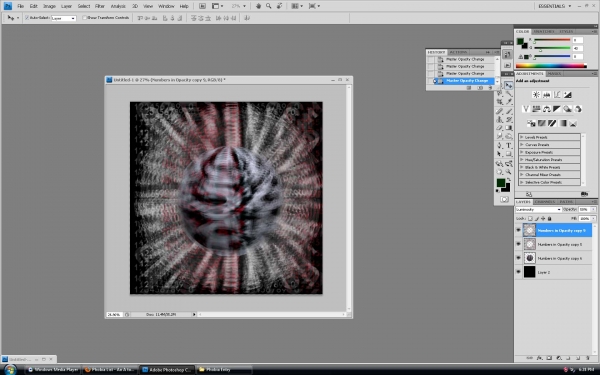Image resolution: width=600 pixels, height=375 pixels.
Task: Click the foreground color swatch in toolbox
Action: point(501,183)
